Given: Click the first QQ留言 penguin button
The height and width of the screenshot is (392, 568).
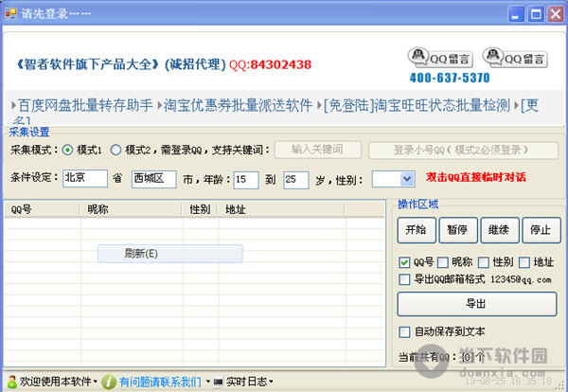Looking at the screenshot, I should (440, 58).
